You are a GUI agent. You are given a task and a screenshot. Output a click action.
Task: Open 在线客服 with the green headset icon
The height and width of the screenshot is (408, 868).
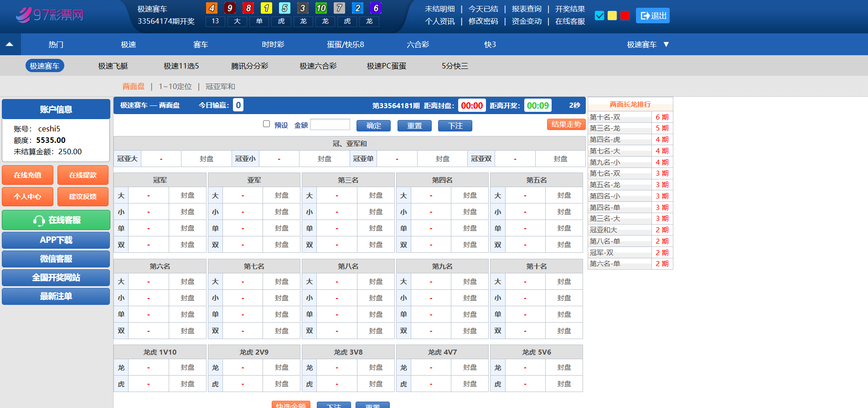click(x=56, y=220)
